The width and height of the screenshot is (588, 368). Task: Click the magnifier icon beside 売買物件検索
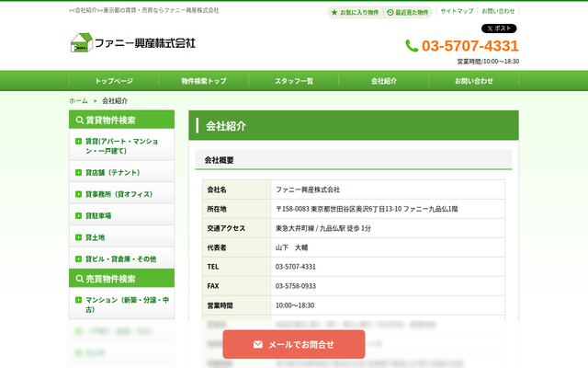pos(80,279)
